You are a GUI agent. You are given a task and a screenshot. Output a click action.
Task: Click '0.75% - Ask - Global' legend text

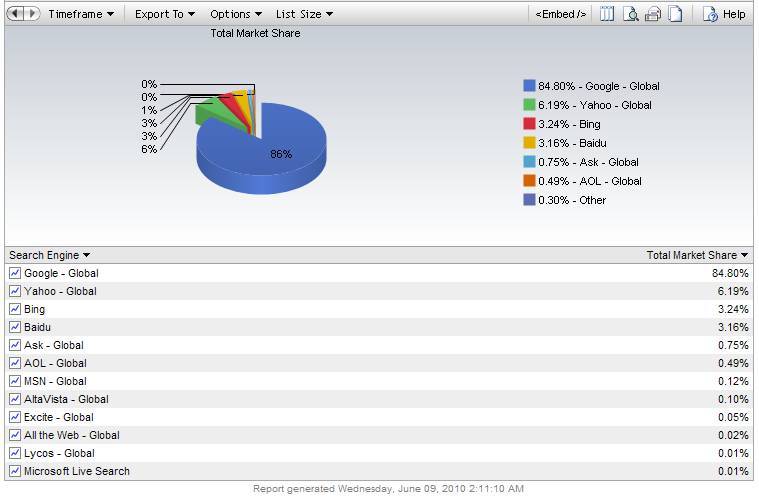coord(588,162)
